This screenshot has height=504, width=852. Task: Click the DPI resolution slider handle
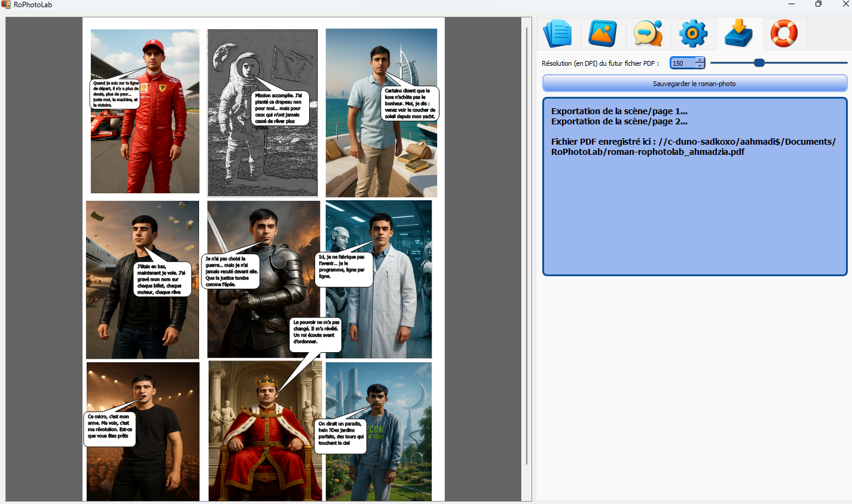(x=759, y=63)
